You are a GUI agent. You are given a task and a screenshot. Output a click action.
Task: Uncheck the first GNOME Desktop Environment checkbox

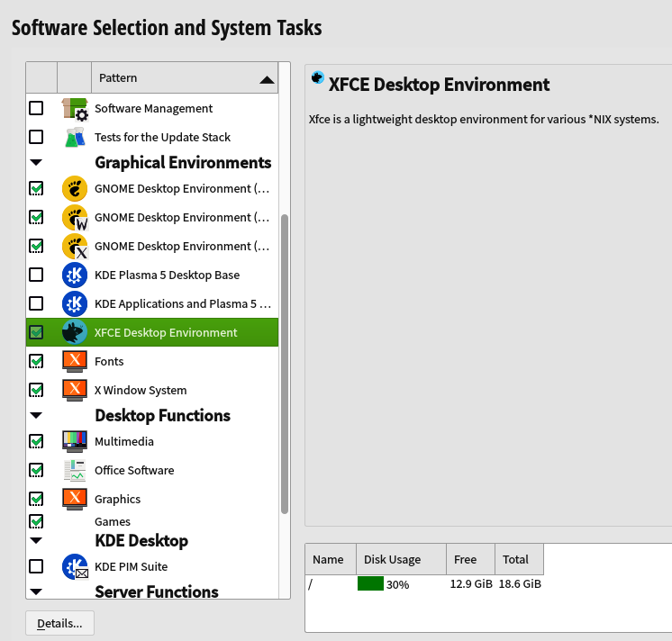click(x=36, y=188)
